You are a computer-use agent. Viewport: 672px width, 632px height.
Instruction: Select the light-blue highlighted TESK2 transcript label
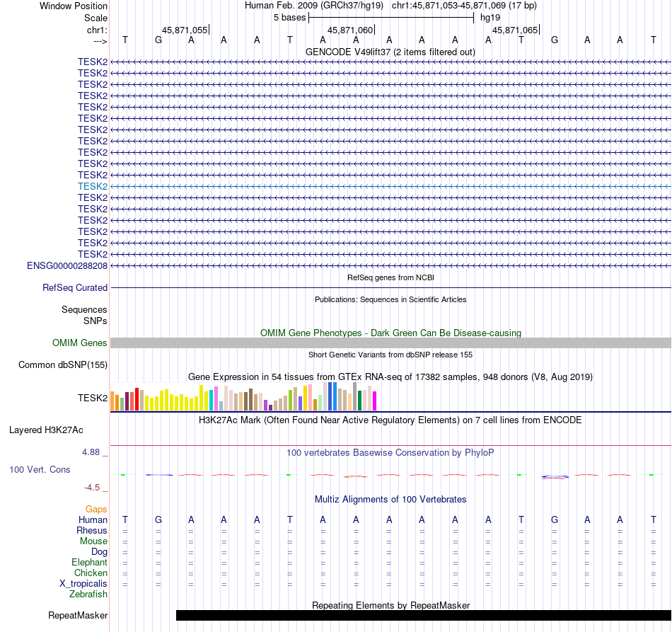[93, 187]
